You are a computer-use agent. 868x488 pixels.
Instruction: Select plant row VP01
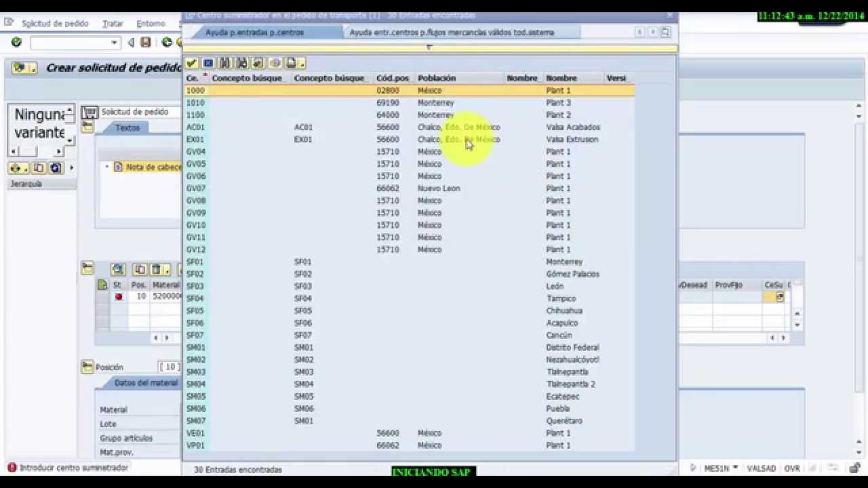click(409, 445)
